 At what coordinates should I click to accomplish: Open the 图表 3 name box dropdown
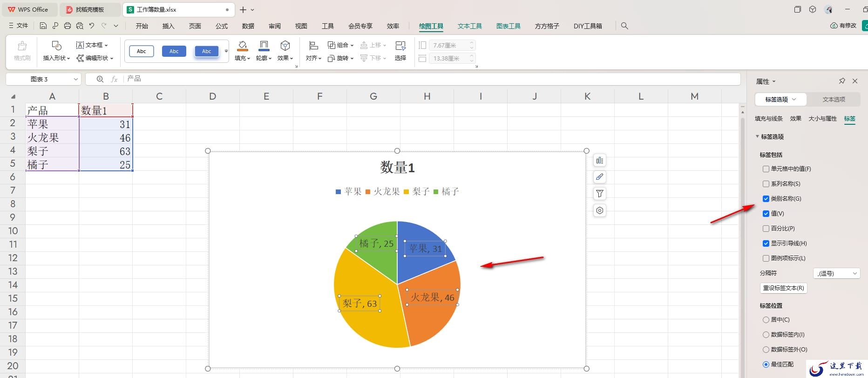click(75, 79)
